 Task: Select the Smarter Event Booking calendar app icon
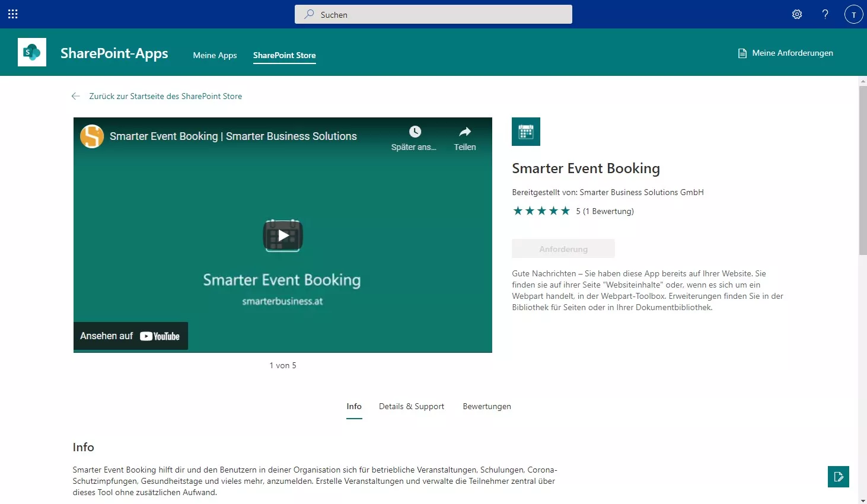coord(525,131)
